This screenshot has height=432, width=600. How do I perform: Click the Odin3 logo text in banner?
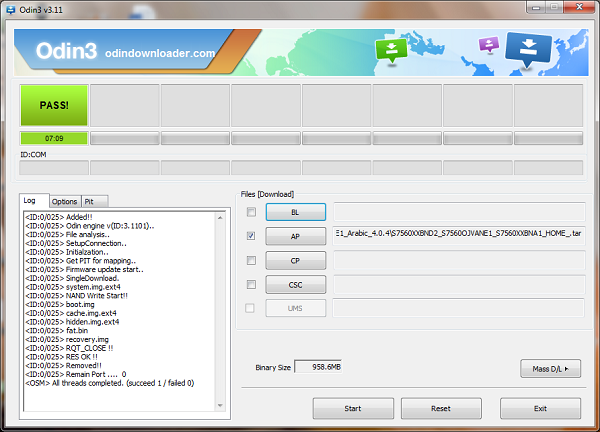[x=66, y=51]
